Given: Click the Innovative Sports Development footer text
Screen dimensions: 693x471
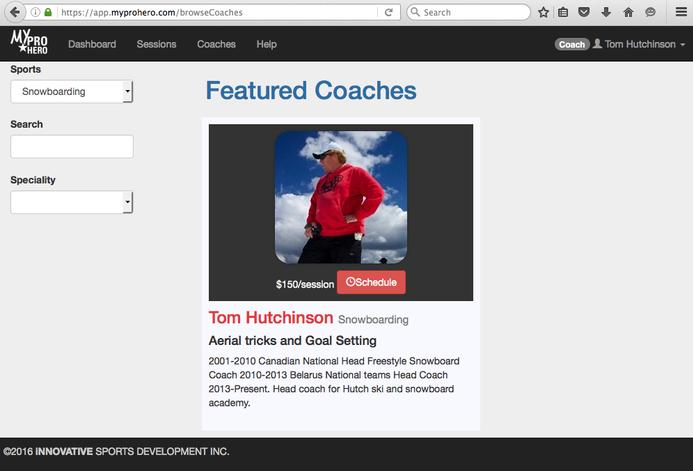Looking at the screenshot, I should [116, 452].
